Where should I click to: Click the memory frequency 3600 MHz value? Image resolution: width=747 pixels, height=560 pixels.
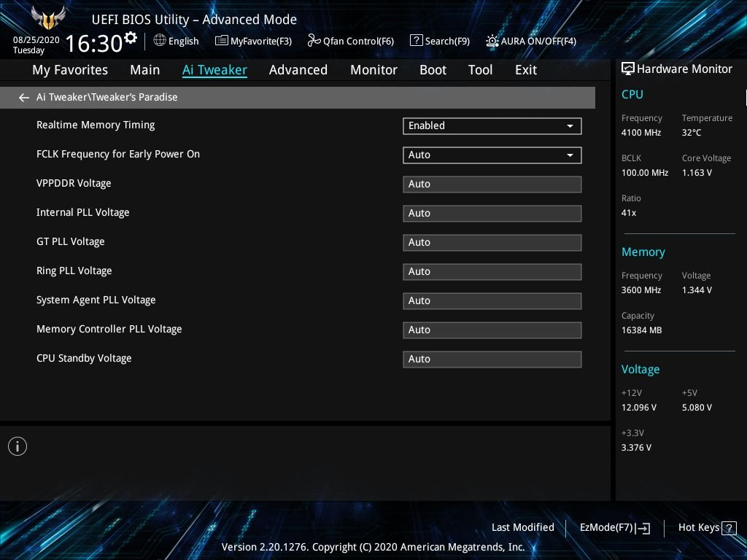point(641,290)
